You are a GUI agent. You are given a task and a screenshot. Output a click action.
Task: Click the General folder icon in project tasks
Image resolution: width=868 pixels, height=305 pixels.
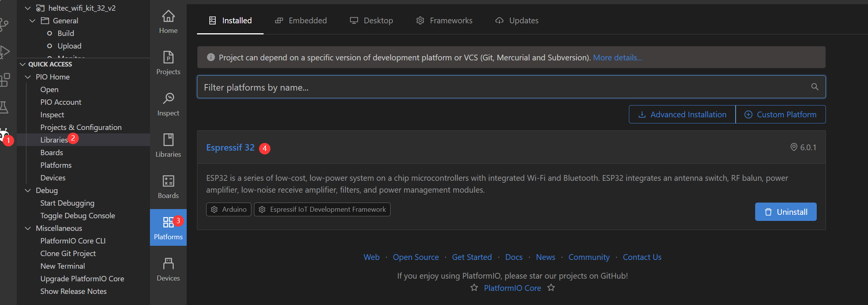tap(45, 21)
